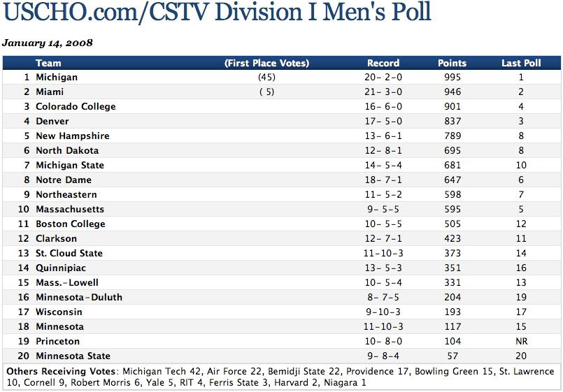Select Princeton team name
The width and height of the screenshot is (563, 392).
[58, 342]
